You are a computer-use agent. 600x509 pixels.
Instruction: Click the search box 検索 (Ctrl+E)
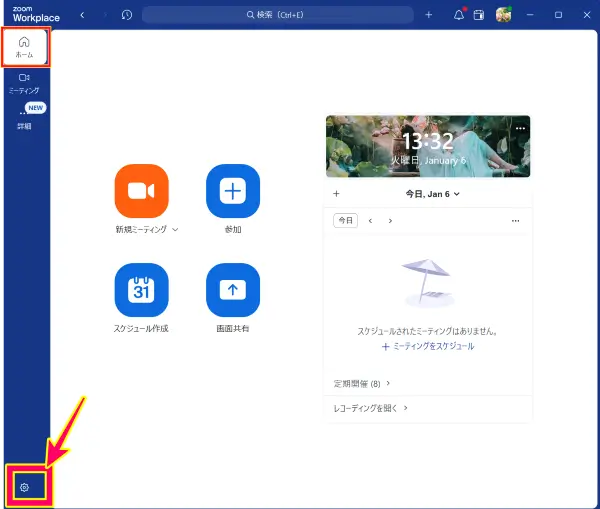tap(278, 15)
